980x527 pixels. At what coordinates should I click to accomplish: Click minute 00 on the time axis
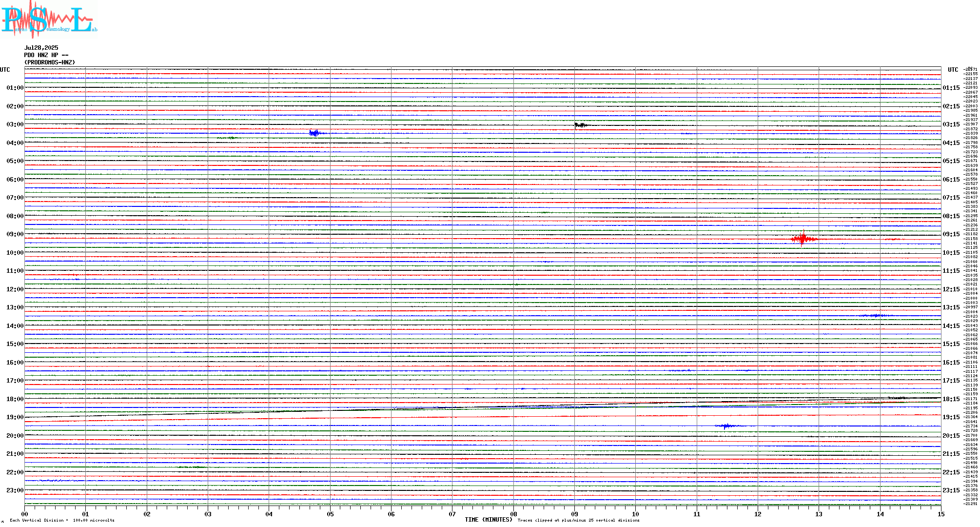25,514
